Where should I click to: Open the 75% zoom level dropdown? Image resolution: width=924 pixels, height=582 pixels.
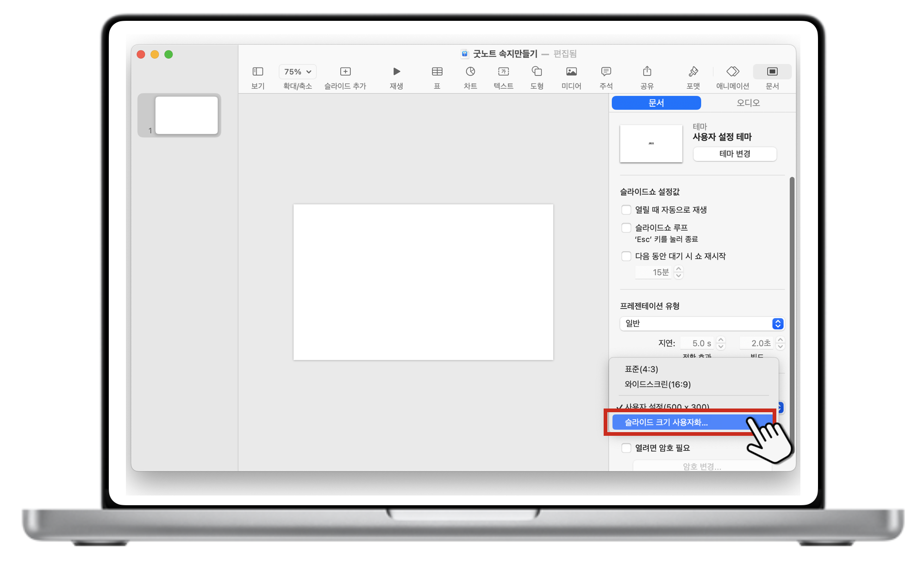[297, 72]
